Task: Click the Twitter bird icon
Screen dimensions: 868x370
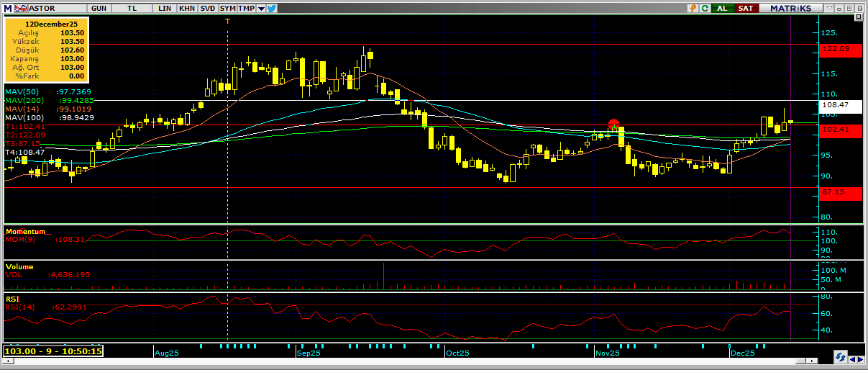Action: [x=273, y=8]
